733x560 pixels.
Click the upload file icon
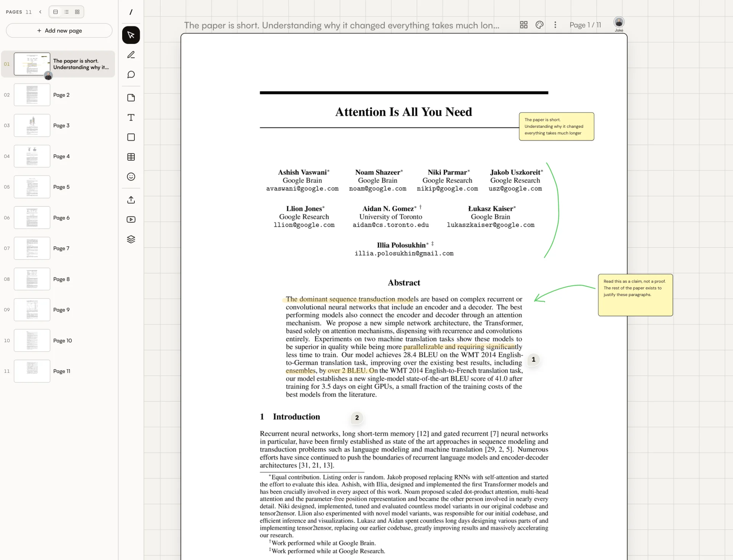131,200
